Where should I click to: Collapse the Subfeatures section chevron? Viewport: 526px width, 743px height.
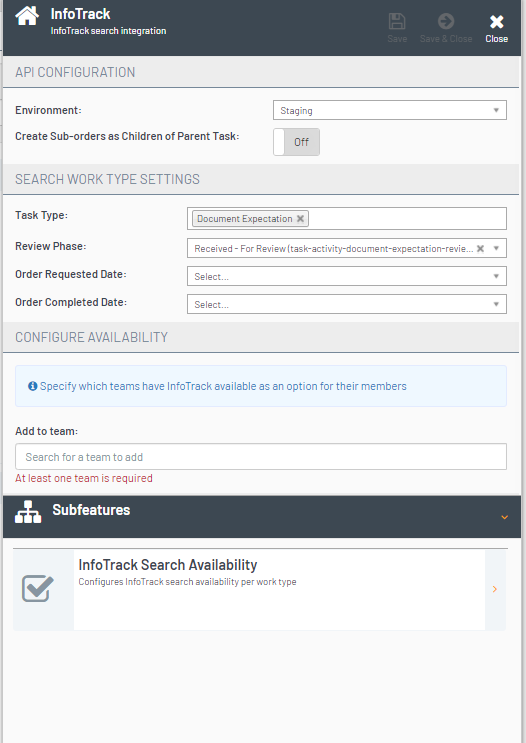(x=504, y=517)
